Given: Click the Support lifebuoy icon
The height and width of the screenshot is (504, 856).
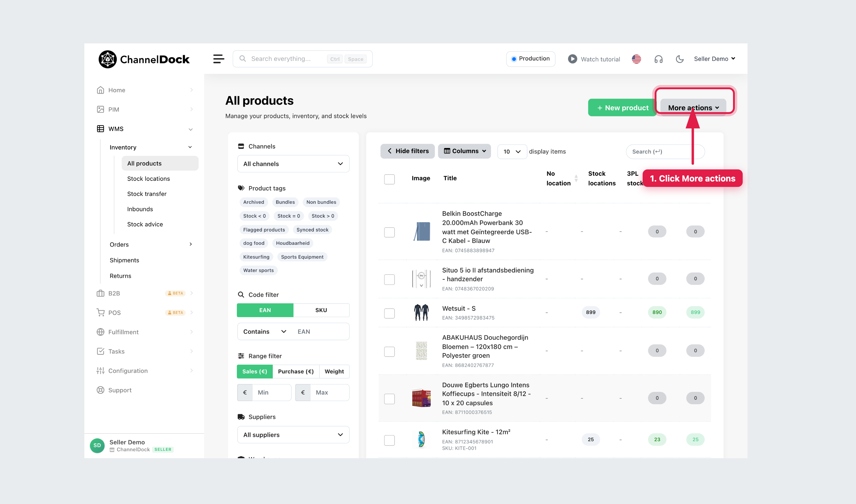Looking at the screenshot, I should (101, 390).
